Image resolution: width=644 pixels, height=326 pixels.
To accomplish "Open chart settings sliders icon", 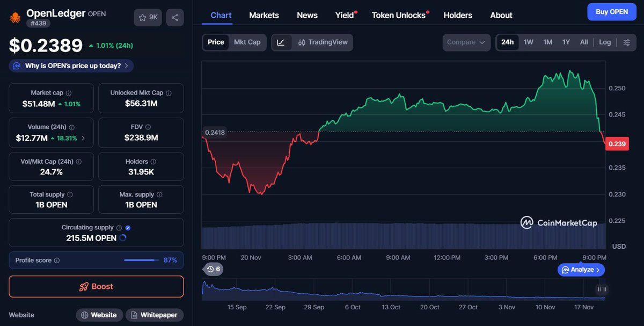I will [626, 42].
